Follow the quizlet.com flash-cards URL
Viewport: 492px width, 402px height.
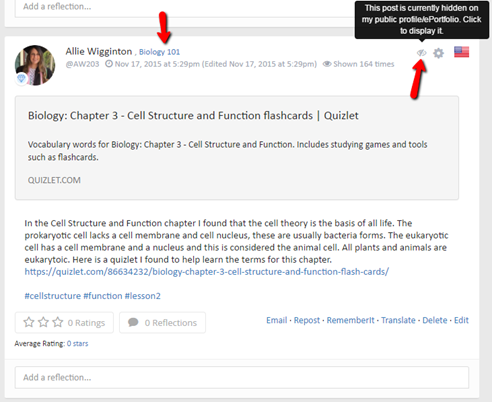207,272
